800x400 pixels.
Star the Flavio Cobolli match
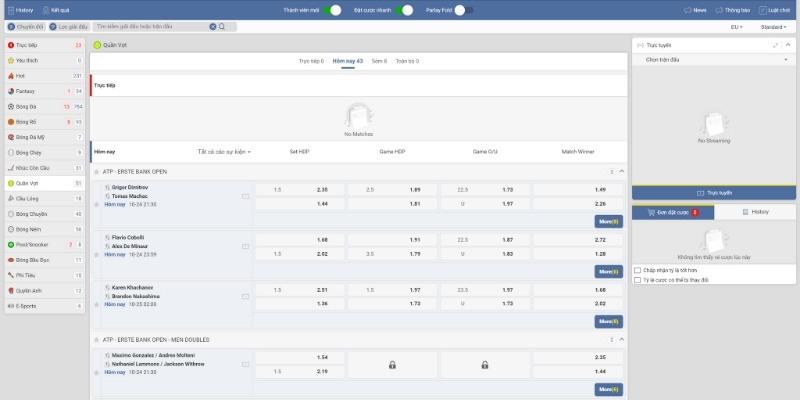click(x=97, y=254)
